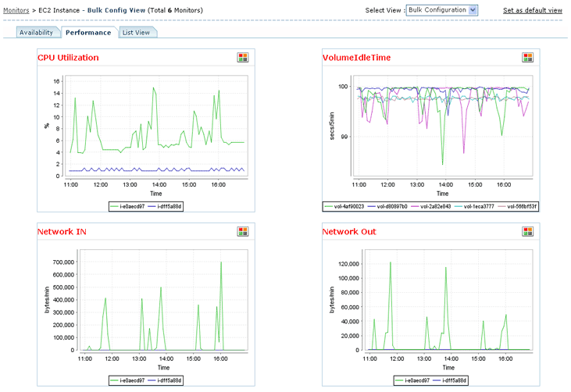Click i-e0aecd97 in CPU Utilization legend
The image size is (571, 392).
click(128, 206)
